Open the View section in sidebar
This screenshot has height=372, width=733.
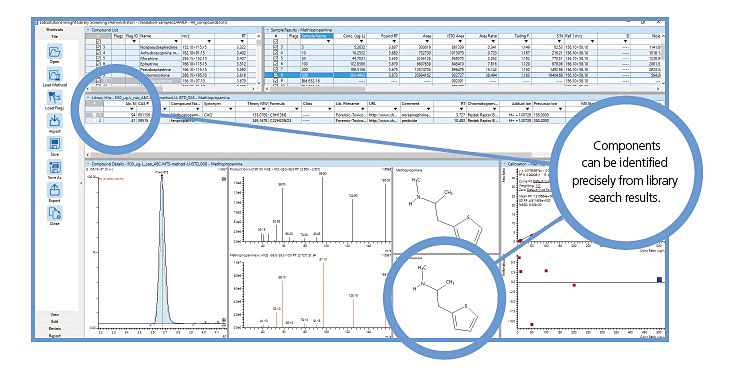[x=55, y=315]
